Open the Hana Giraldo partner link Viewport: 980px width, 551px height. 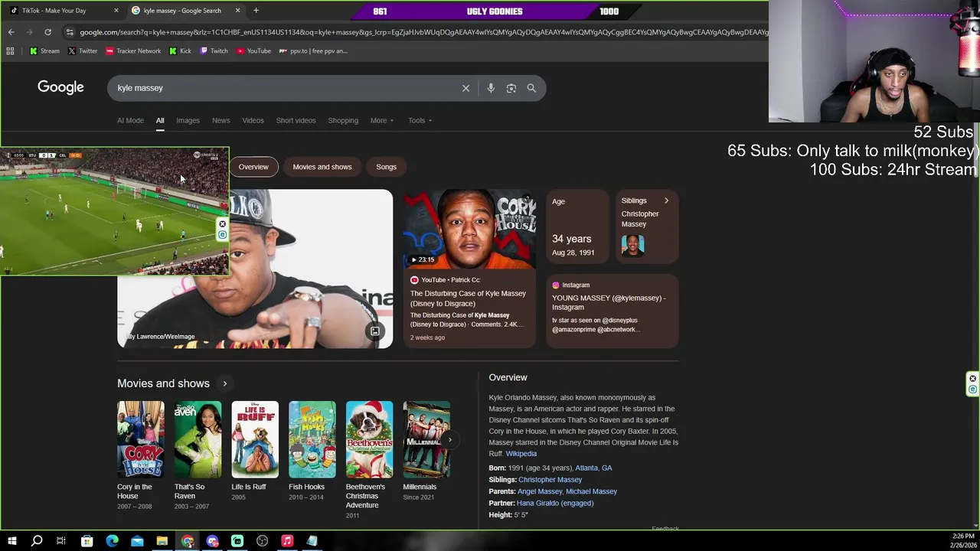coord(555,503)
